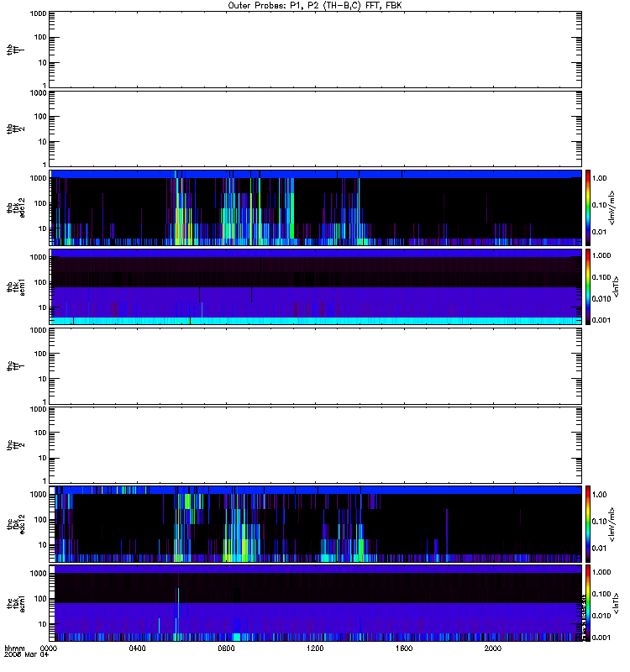Click the "thb fbk edc12" y-axis label
The width and height of the screenshot is (630, 672).
click(x=16, y=207)
